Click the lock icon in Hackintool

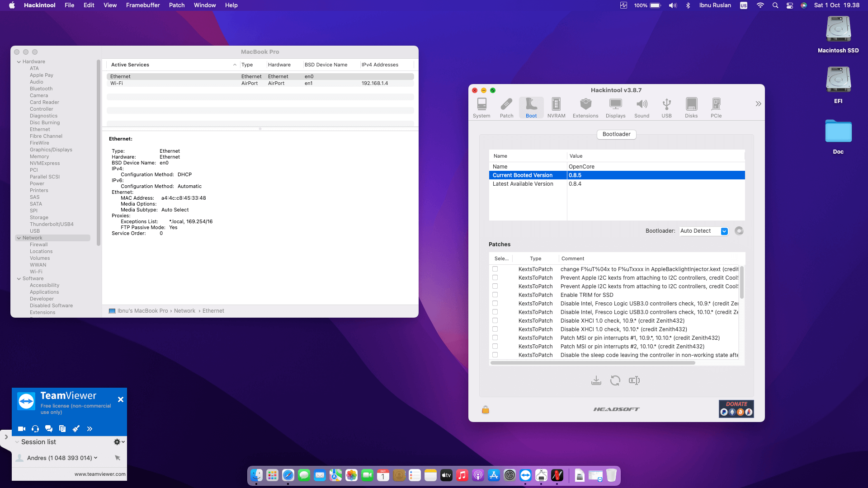click(486, 409)
